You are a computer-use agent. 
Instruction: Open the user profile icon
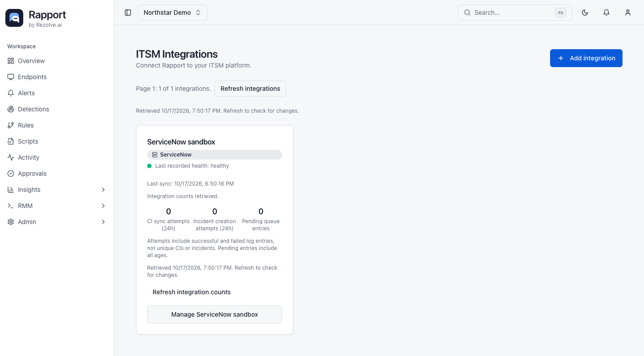(x=628, y=13)
